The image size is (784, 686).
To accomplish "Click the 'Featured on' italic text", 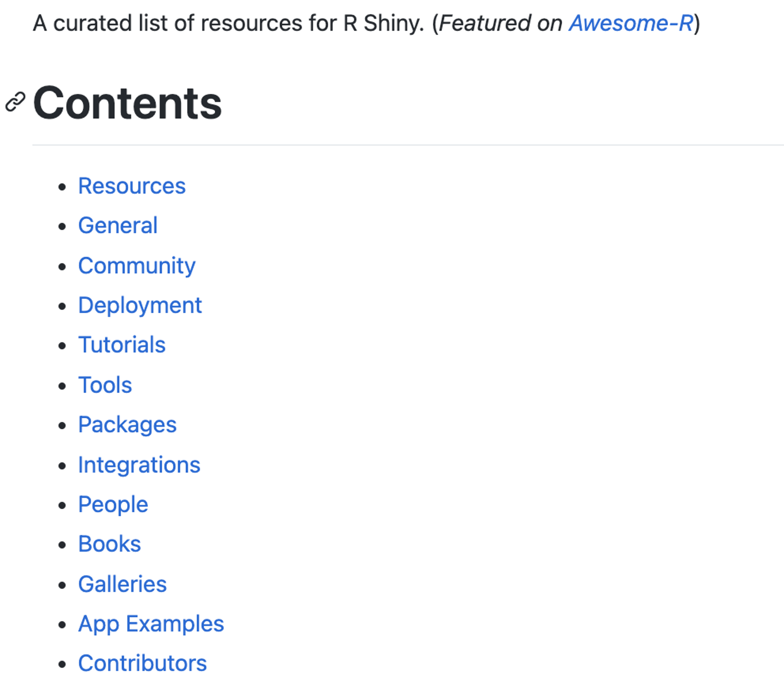I will click(501, 23).
